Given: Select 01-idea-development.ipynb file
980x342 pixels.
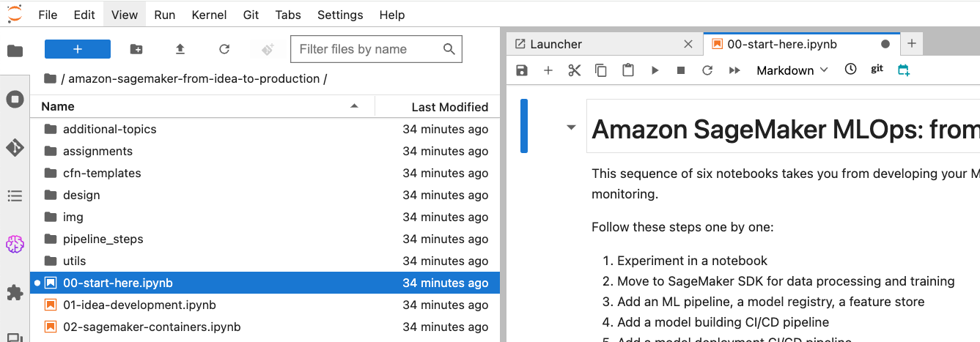Looking at the screenshot, I should click(x=265, y=305).
